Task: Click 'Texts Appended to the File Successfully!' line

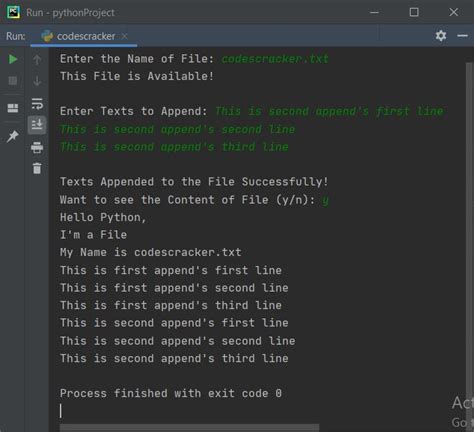Action: [194, 182]
